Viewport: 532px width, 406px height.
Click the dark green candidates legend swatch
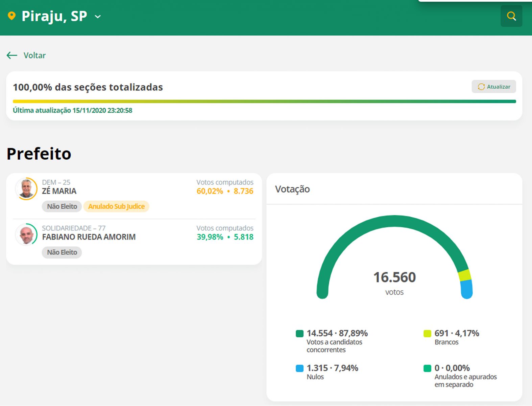(x=299, y=334)
